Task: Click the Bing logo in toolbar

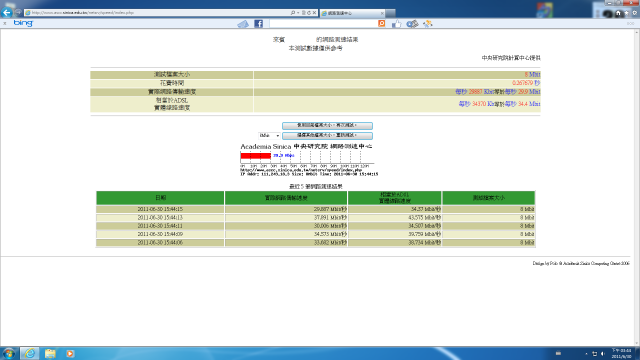Action: coord(23,23)
